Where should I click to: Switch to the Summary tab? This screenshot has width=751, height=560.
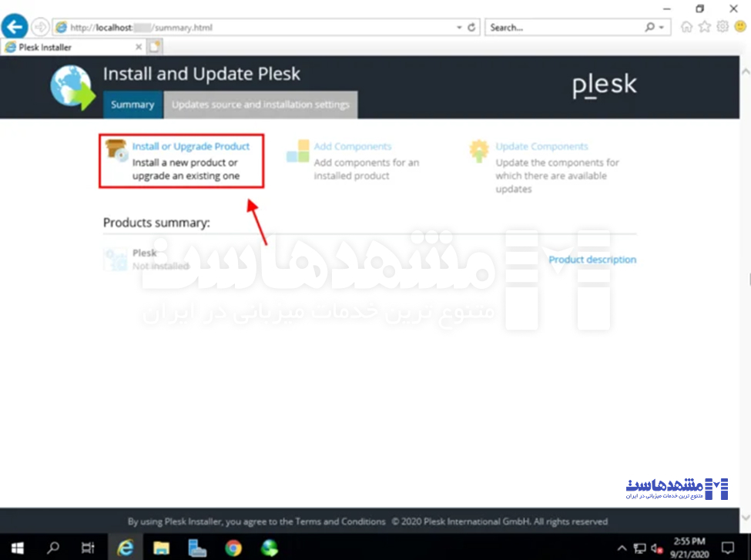click(132, 105)
